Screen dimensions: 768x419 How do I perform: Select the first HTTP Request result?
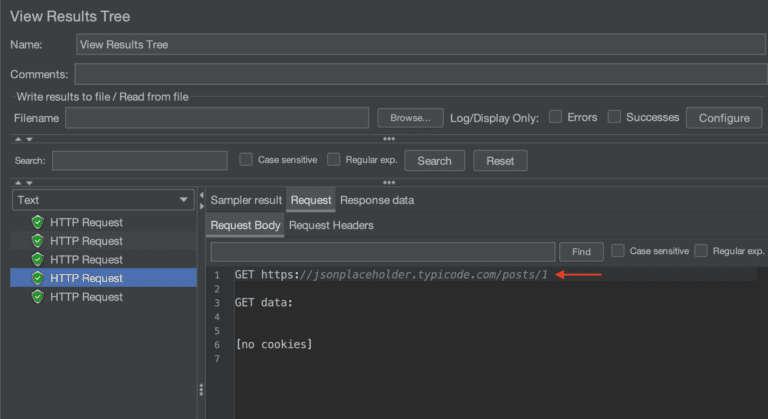click(103, 222)
